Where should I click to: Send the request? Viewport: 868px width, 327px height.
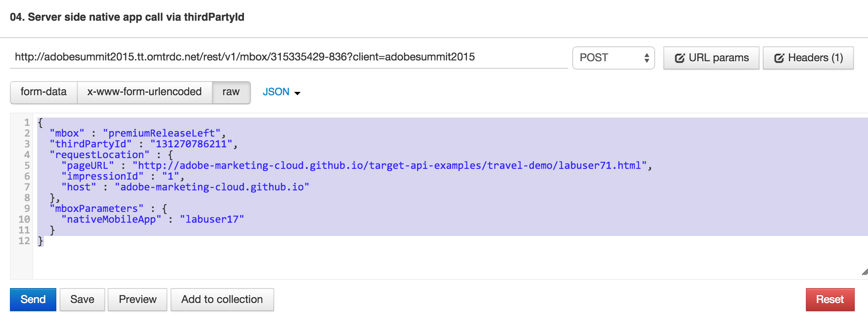point(33,299)
